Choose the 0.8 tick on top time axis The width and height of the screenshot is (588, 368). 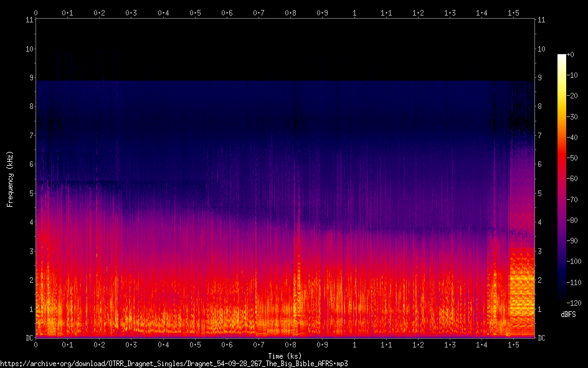[x=291, y=12]
